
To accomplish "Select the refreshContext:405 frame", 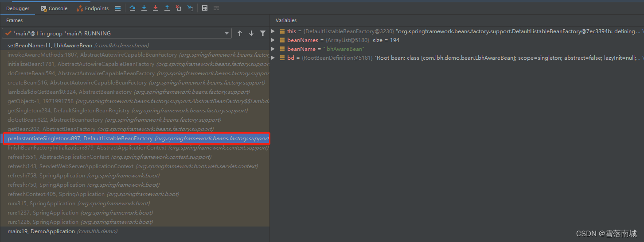I will pyautogui.click(x=135, y=194).
